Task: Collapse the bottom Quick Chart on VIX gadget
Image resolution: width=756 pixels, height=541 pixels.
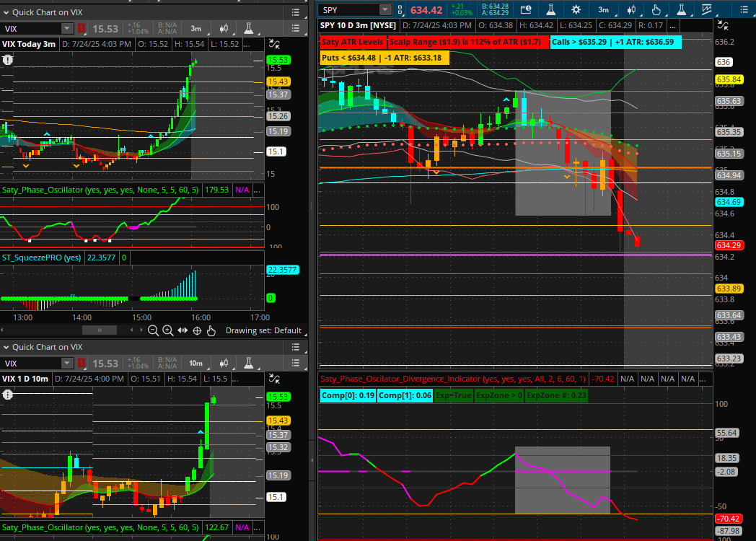Action: (x=6, y=347)
